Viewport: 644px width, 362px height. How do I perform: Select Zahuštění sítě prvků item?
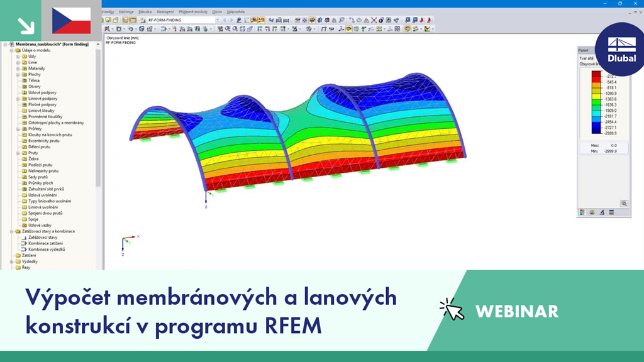tap(46, 189)
